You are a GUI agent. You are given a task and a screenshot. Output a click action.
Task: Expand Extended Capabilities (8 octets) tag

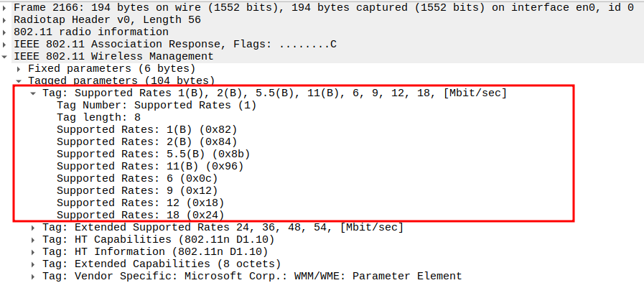(33, 264)
